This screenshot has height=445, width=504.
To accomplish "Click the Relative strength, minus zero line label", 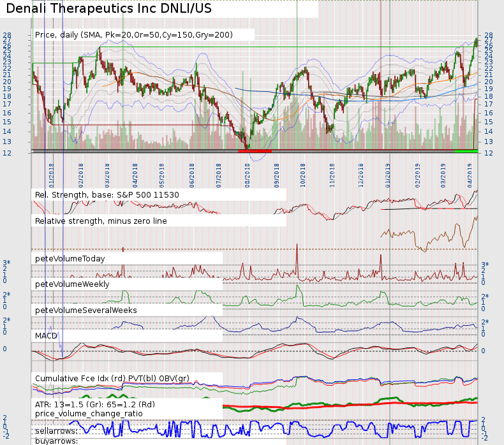I will point(101,221).
